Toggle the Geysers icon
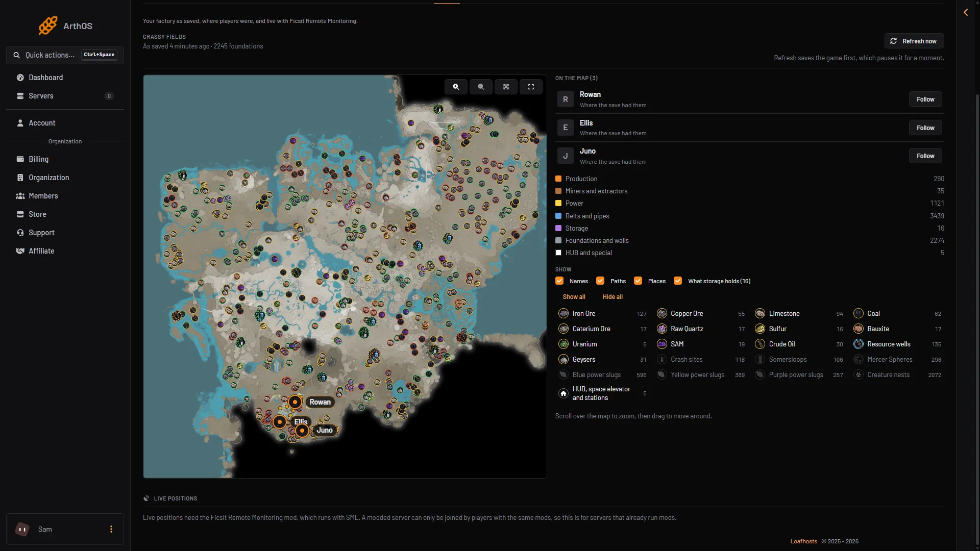The image size is (980, 551). [x=563, y=360]
